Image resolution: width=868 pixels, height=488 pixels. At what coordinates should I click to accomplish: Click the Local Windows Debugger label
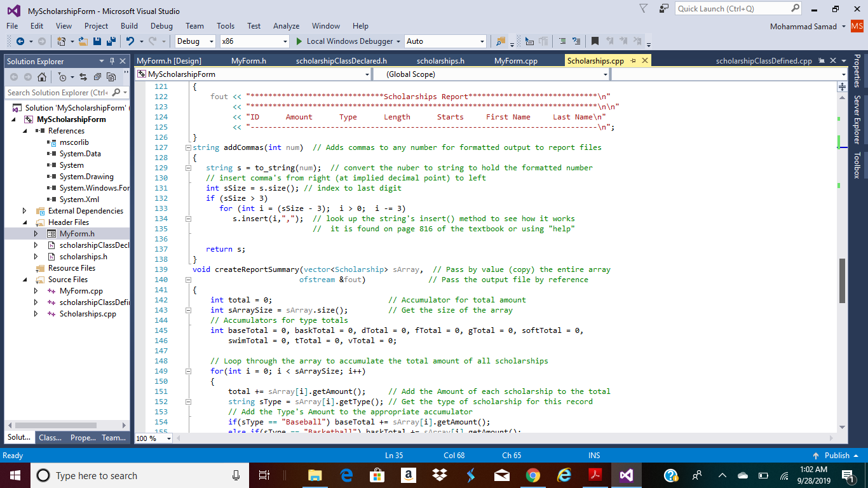click(x=350, y=41)
